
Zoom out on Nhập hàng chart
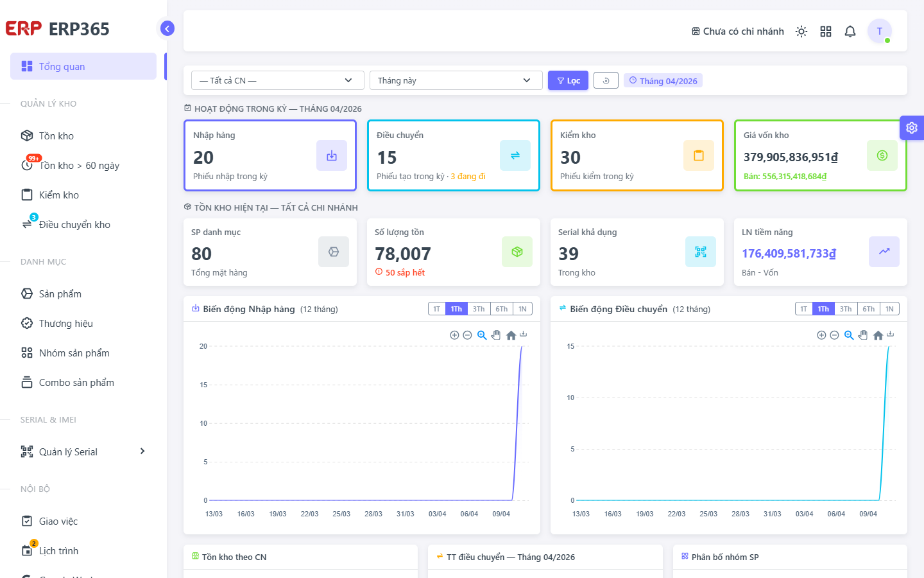coord(467,335)
